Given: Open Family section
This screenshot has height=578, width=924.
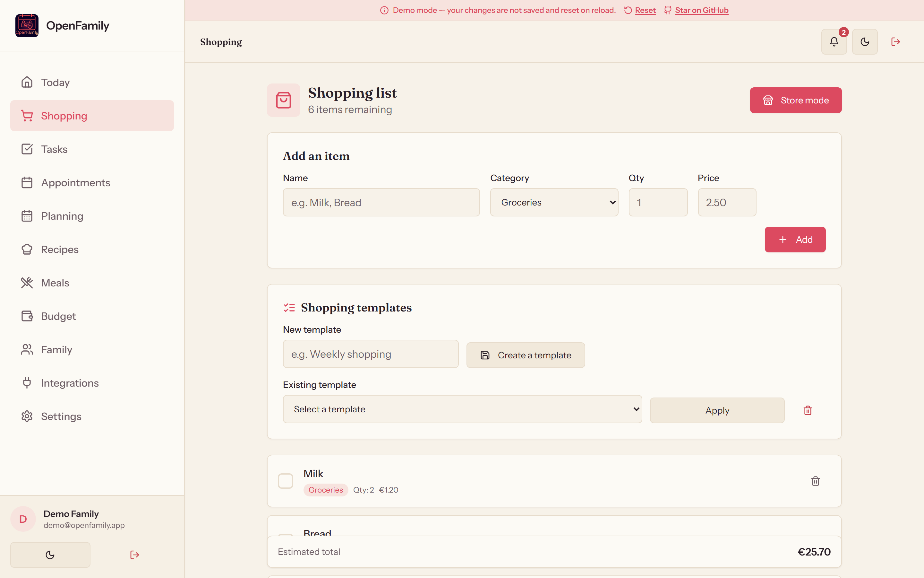Looking at the screenshot, I should pos(92,349).
